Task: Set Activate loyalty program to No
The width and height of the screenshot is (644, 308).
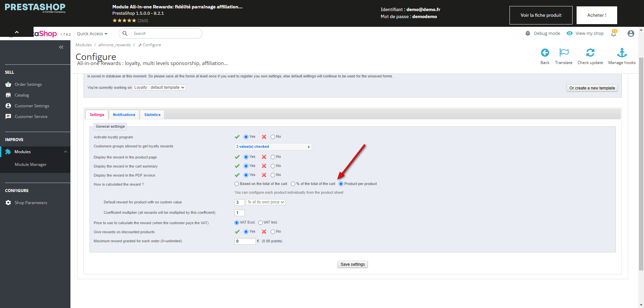Action: pos(273,137)
